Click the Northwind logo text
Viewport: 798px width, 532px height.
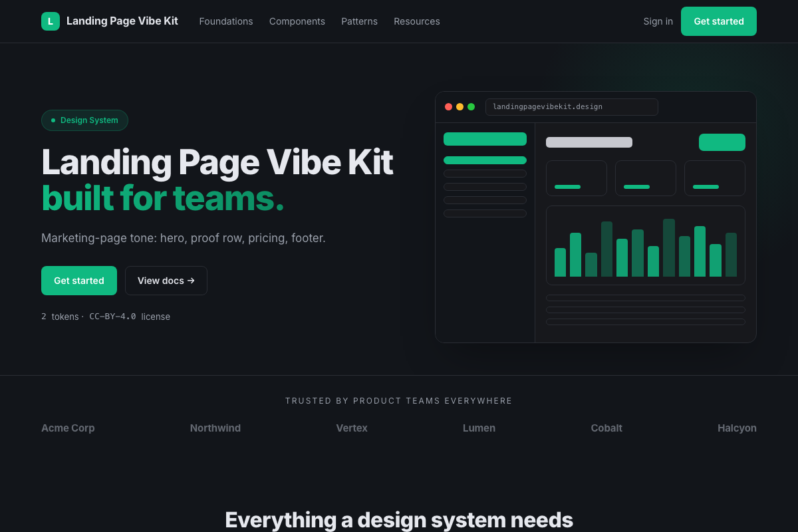click(x=215, y=428)
